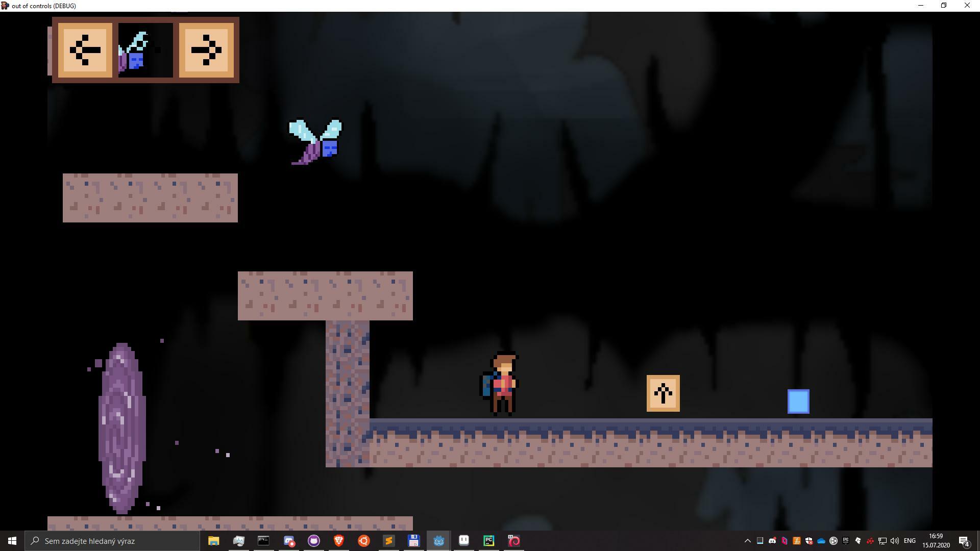Expand the hidden system tray icons

(x=748, y=541)
